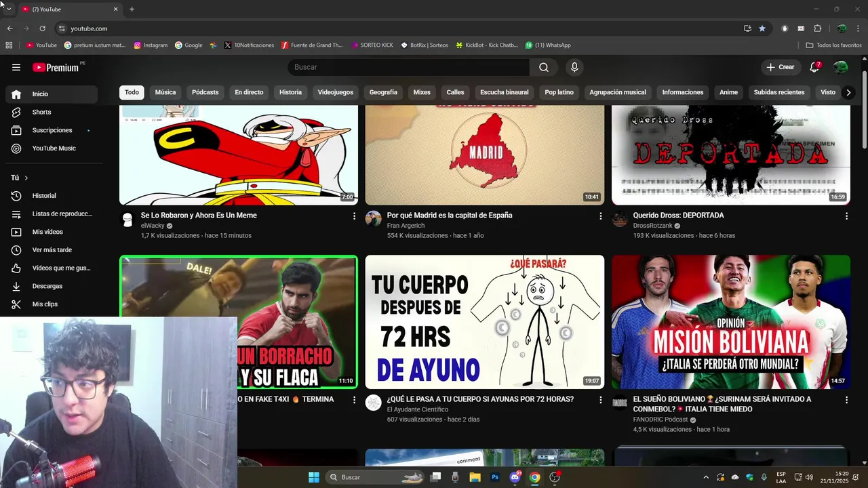This screenshot has height=488, width=868.
Task: Reload the page with the browser refresh icon
Action: point(42,28)
